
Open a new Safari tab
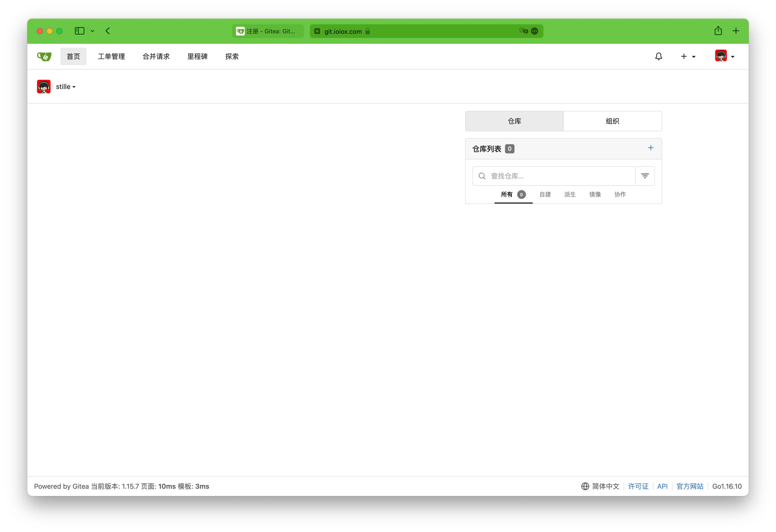736,31
